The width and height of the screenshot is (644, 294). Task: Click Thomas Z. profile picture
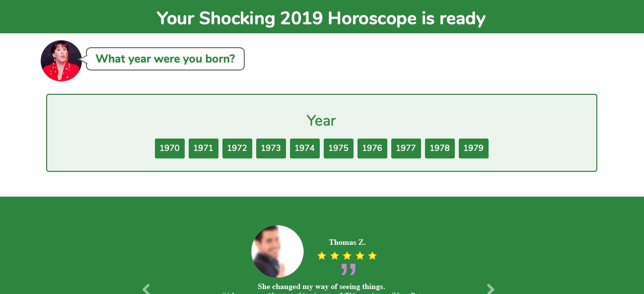[278, 251]
